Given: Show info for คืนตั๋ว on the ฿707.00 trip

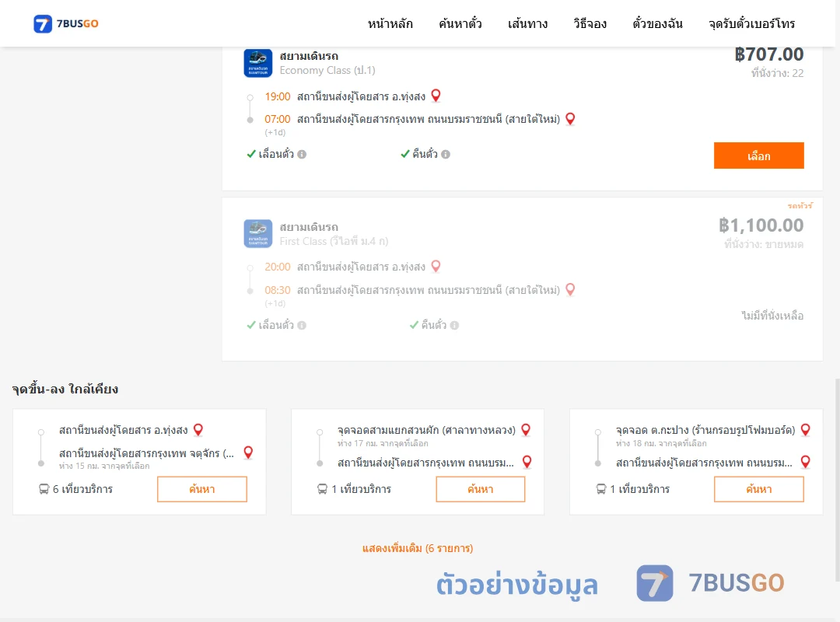Looking at the screenshot, I should point(446,154).
